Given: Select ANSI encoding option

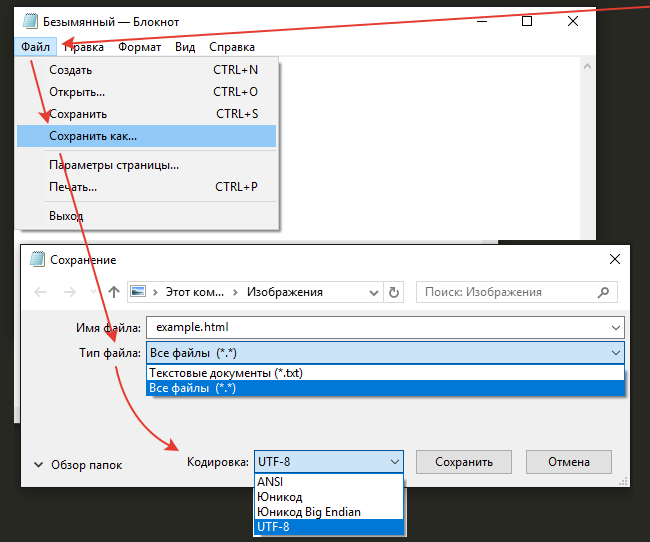Looking at the screenshot, I should (271, 481).
